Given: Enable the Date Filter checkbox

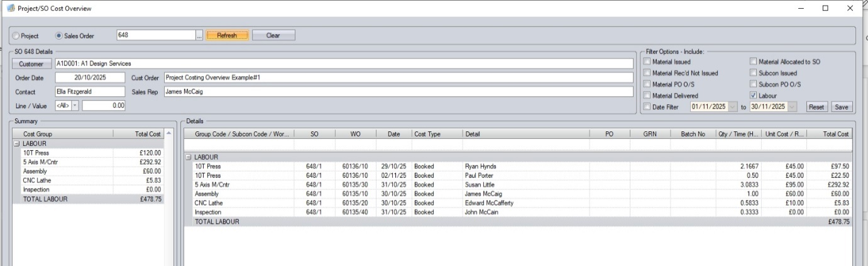Looking at the screenshot, I should click(x=647, y=107).
